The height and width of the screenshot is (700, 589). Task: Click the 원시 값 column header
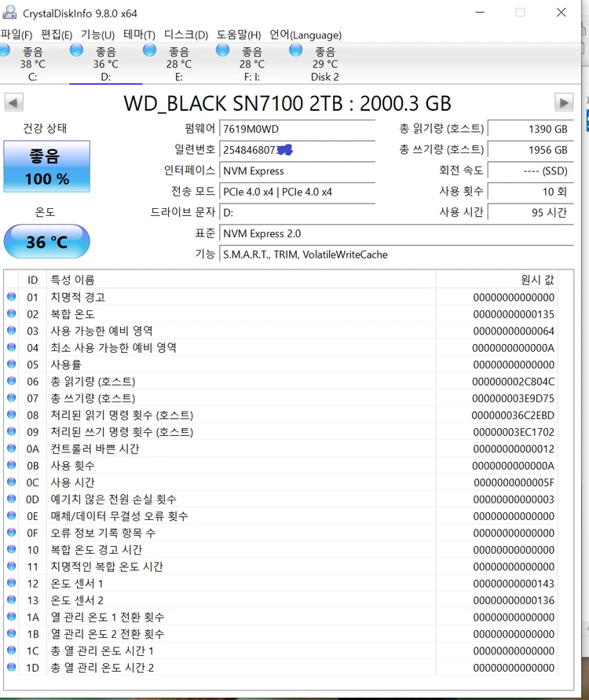496,280
